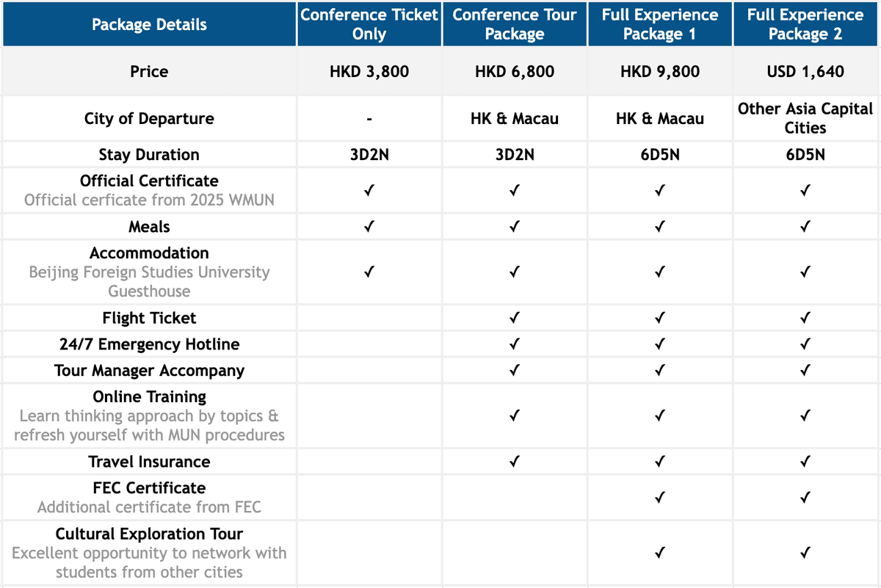Select the Full Experience Package 2 header
This screenshot has width=881, height=588.
pos(805,24)
